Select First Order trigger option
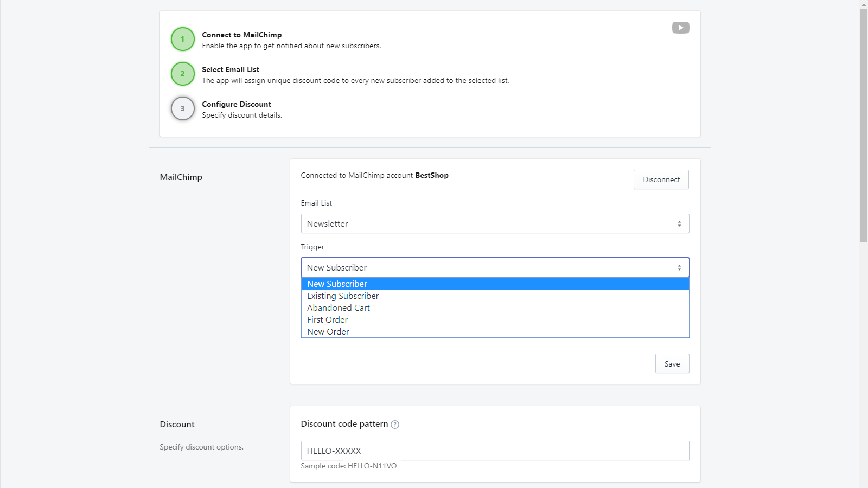Image resolution: width=868 pixels, height=488 pixels. point(327,320)
